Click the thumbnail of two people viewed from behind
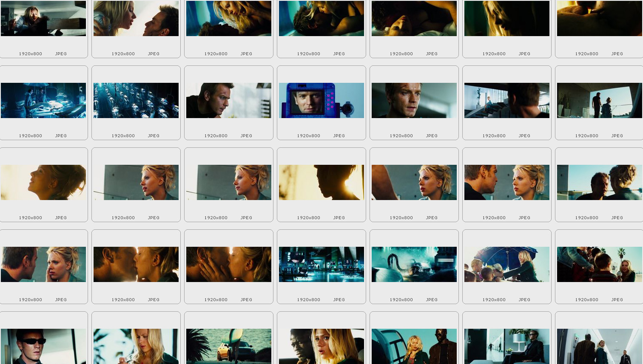Image resolution: width=643 pixels, height=364 pixels. [x=600, y=182]
